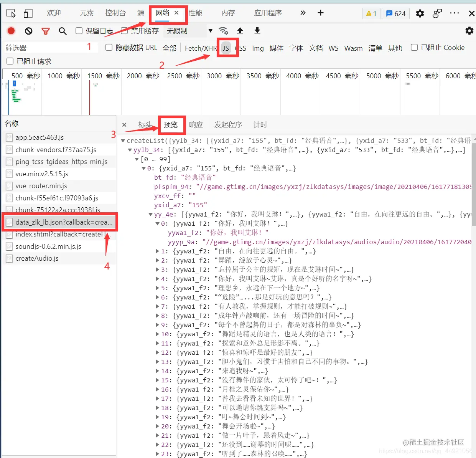This screenshot has width=476, height=458.
Task: Enable the 保留日志 checkbox
Action: [79, 31]
